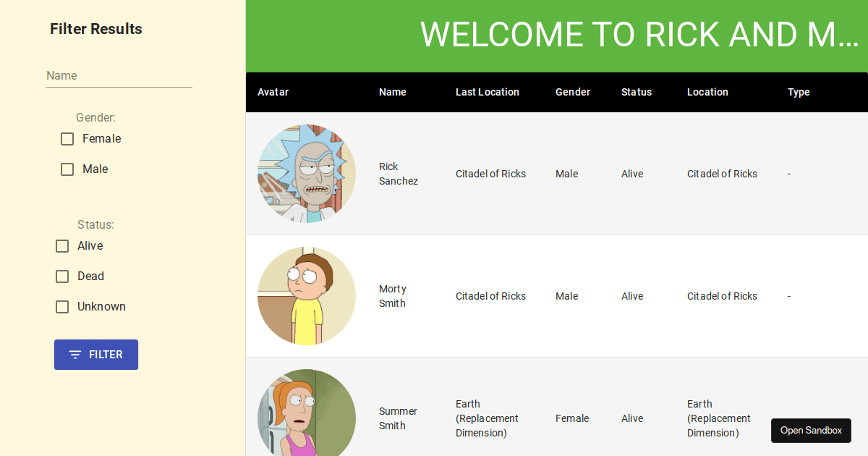Screen dimensions: 868x456
Task: Click the Welcome to Rick and M... banner title
Action: pos(639,35)
